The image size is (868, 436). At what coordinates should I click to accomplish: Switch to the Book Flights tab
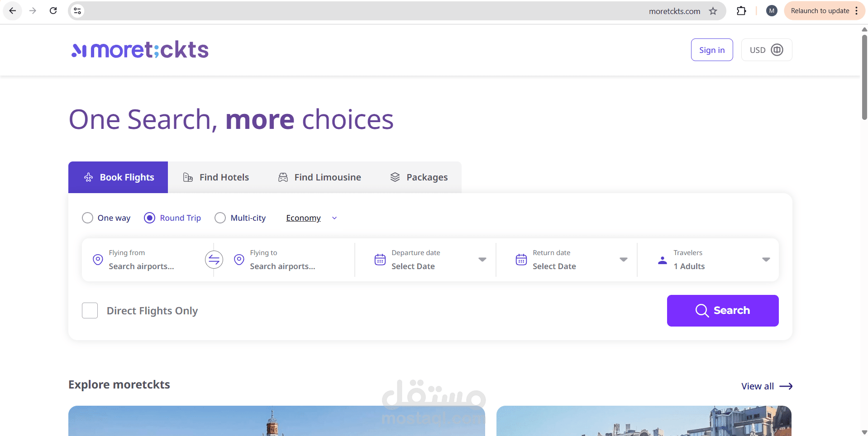[x=118, y=177]
